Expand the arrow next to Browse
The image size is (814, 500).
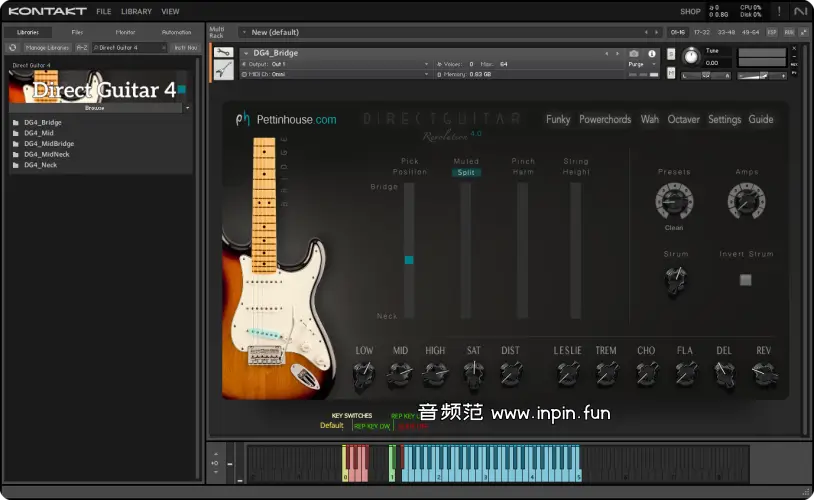[x=187, y=108]
